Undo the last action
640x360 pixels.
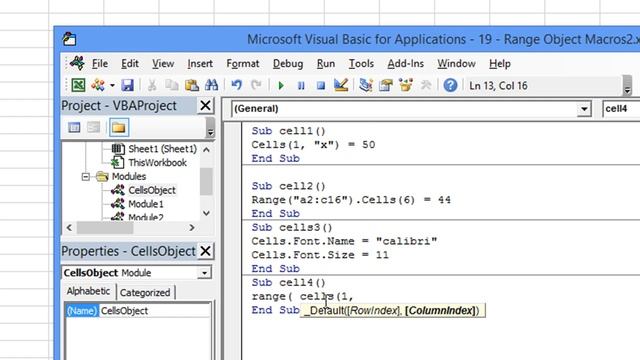[237, 85]
